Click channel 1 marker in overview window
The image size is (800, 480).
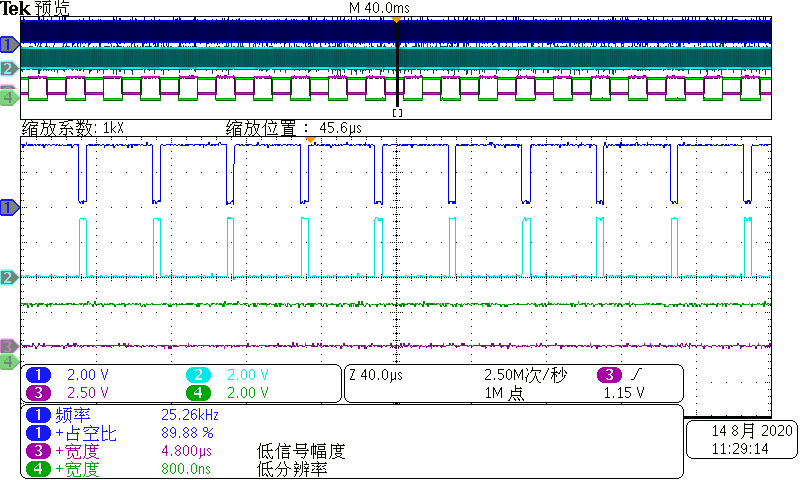pos(9,45)
